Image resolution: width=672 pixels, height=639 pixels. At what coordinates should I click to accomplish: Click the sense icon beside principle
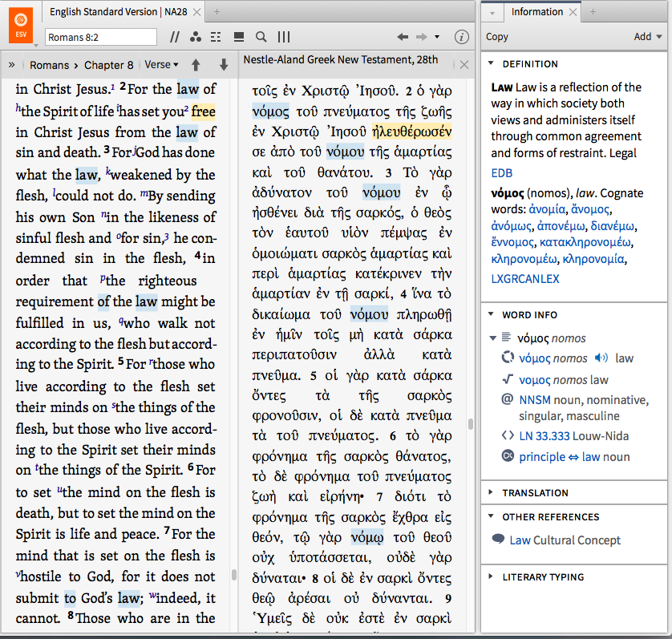(508, 455)
